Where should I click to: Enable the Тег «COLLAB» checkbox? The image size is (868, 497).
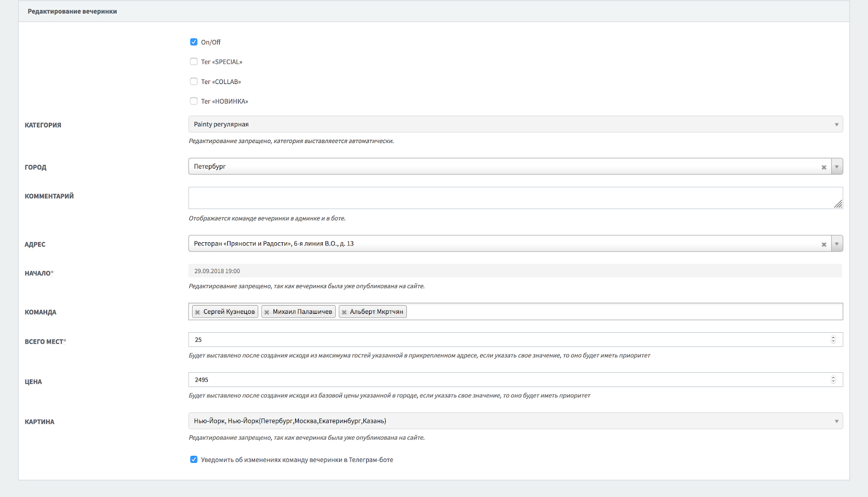[194, 81]
